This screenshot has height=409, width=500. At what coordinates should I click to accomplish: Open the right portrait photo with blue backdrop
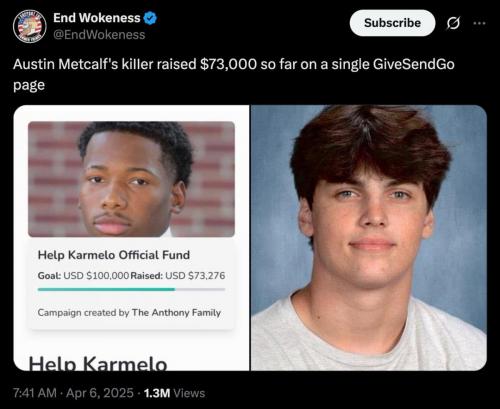pos(369,238)
